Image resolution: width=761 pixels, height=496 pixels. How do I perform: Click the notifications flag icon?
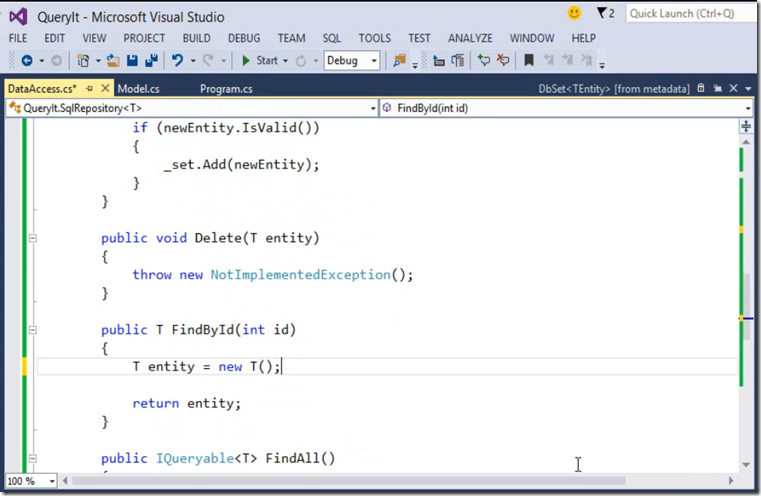pyautogui.click(x=602, y=13)
